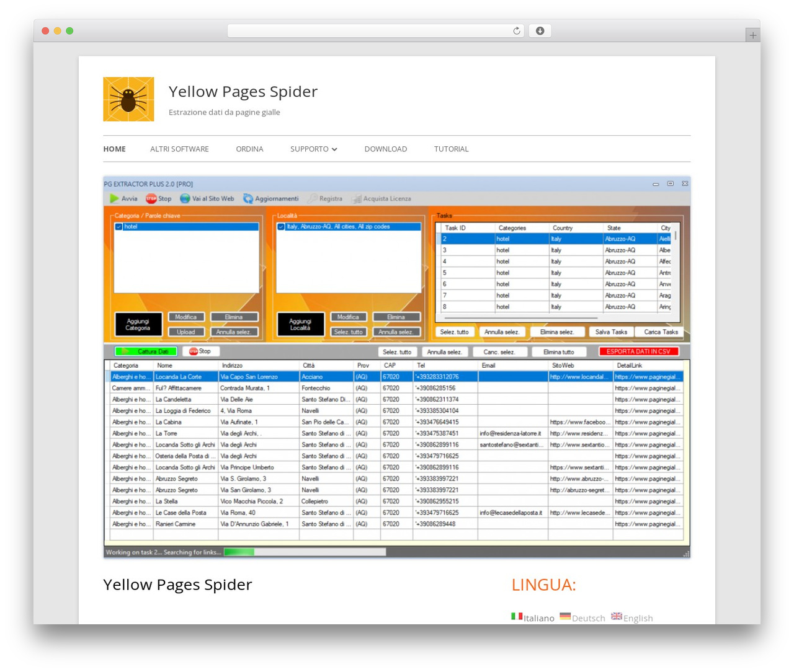The height and width of the screenshot is (672, 794).
Task: Click the Upload button under categories
Action: pos(186,332)
